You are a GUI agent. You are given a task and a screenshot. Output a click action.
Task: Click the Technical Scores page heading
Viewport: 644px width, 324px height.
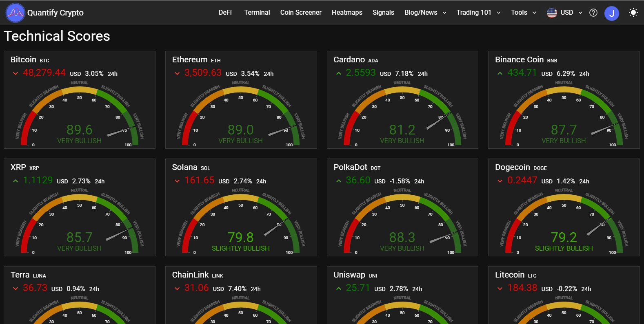[57, 36]
